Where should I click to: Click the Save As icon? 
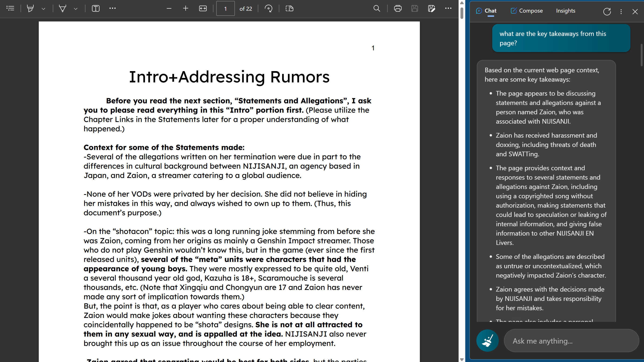point(432,8)
